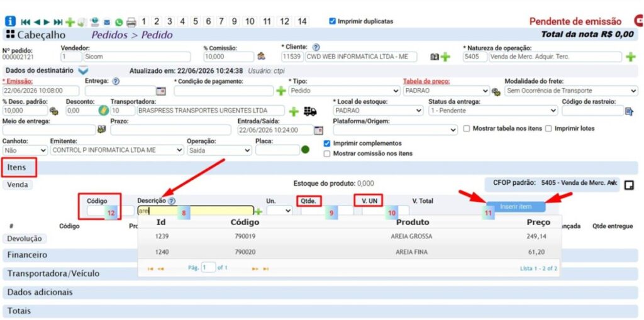This screenshot has width=644, height=320.
Task: Open toolbar page 14
Action: coord(302,21)
